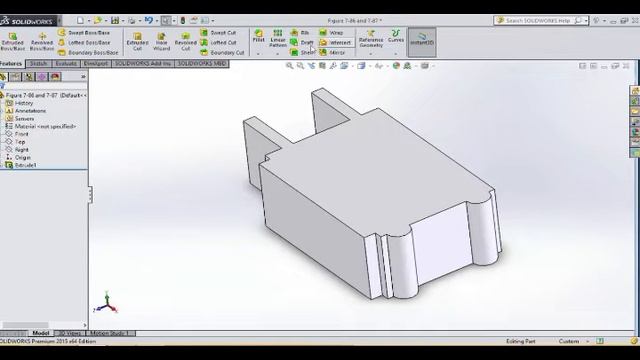
Task: Apply the Fillet tool
Action: pos(258,36)
